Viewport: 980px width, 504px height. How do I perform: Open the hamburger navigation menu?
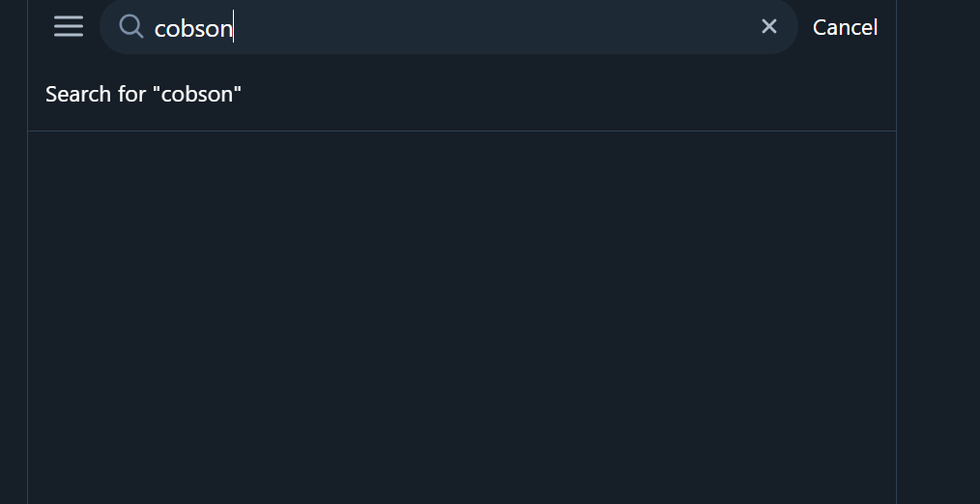(68, 26)
